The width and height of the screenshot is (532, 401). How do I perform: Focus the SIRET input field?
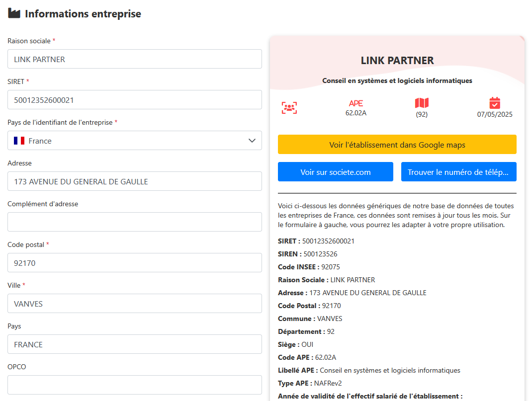[x=135, y=100]
